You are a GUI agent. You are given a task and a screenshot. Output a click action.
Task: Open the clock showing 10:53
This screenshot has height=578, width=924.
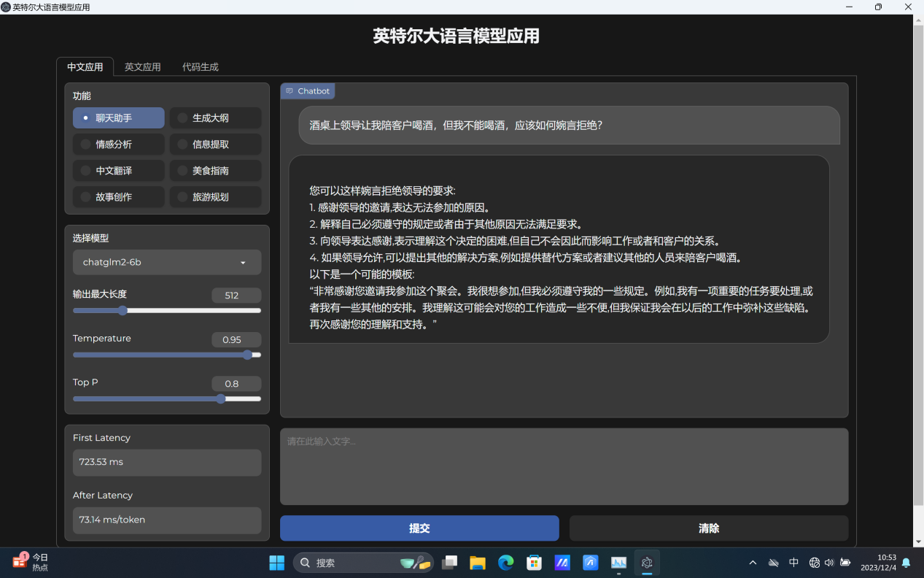tap(878, 563)
